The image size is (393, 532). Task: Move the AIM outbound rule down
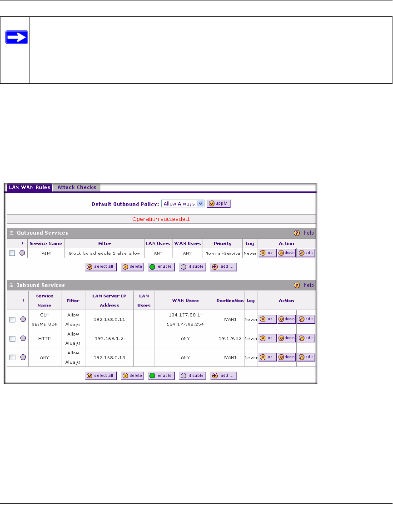pos(287,253)
